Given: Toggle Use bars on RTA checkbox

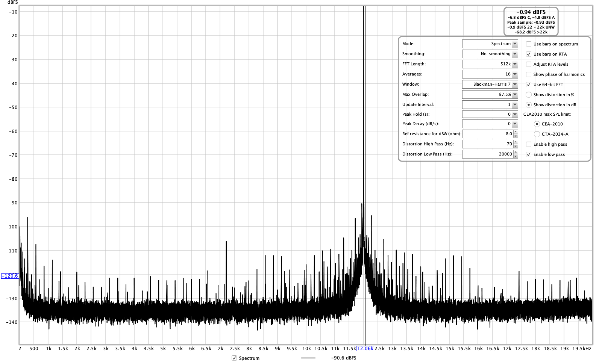Looking at the screenshot, I should pyautogui.click(x=529, y=54).
